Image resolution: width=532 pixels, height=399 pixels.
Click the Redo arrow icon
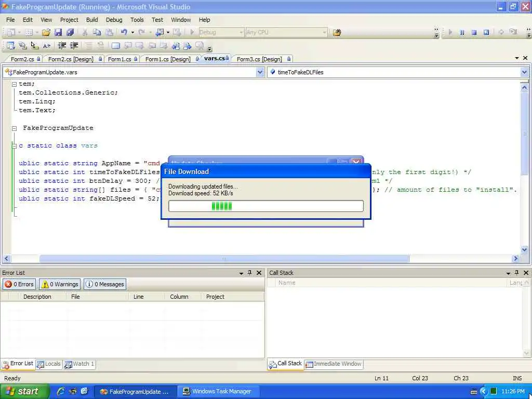pyautogui.click(x=142, y=32)
